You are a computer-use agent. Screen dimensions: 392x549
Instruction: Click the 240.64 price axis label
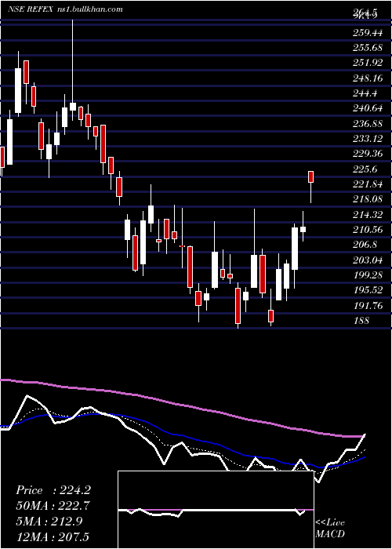click(367, 108)
